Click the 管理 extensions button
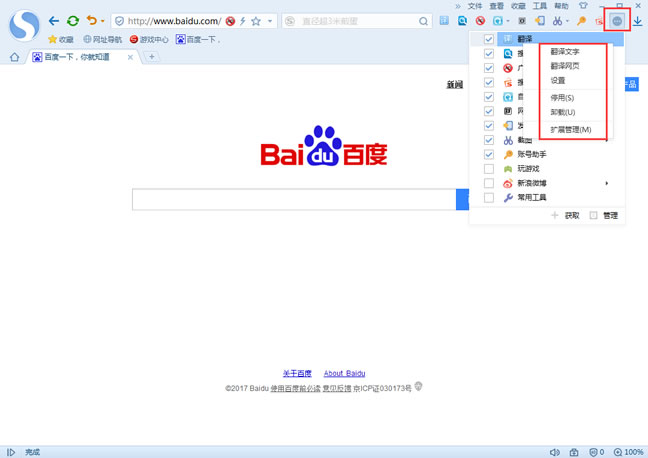648x458 pixels. [x=604, y=215]
